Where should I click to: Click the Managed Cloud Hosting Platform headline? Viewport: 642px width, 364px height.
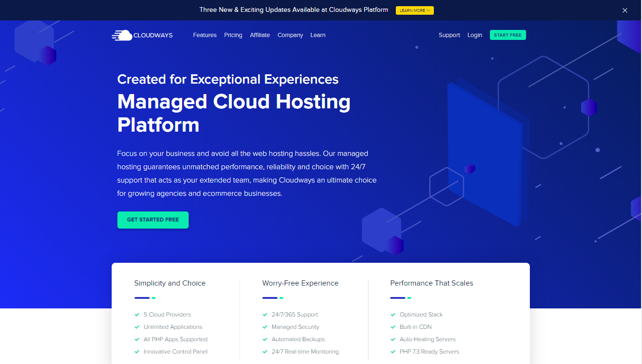coord(234,113)
